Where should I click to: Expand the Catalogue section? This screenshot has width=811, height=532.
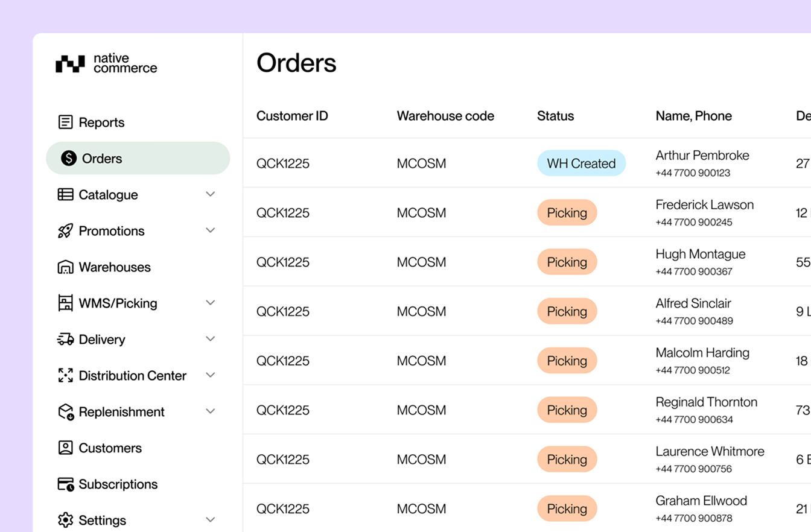coord(210,194)
